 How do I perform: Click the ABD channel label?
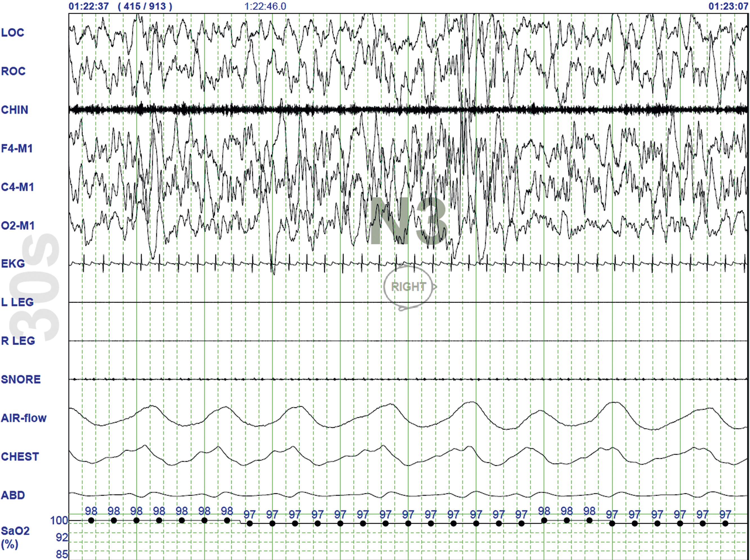[13, 495]
